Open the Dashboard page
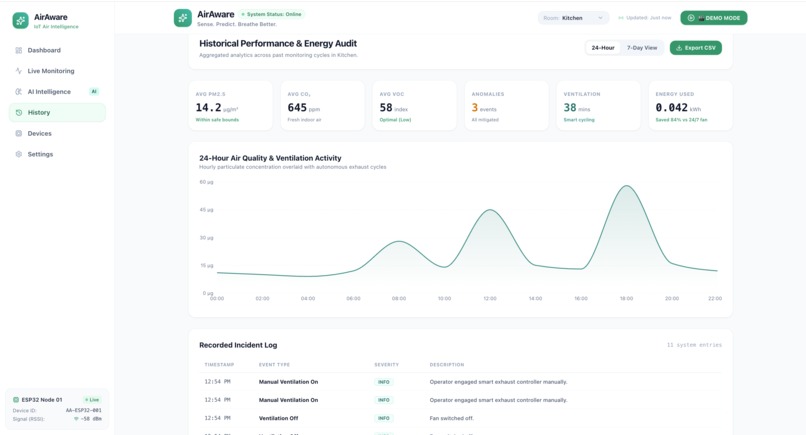Image resolution: width=806 pixels, height=435 pixels. coord(57,50)
